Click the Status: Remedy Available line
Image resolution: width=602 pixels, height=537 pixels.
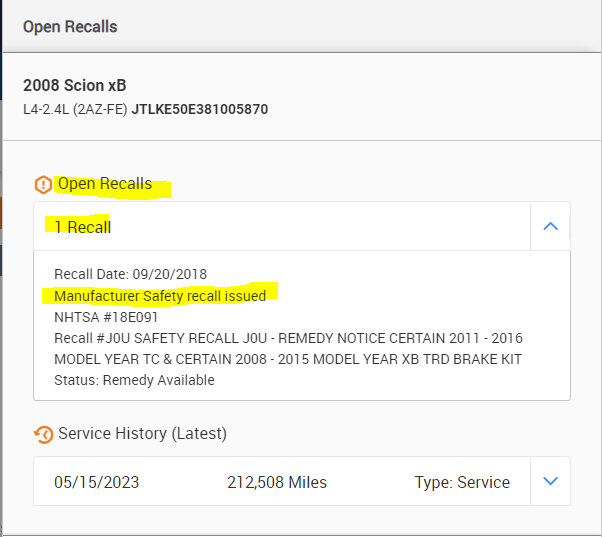134,380
